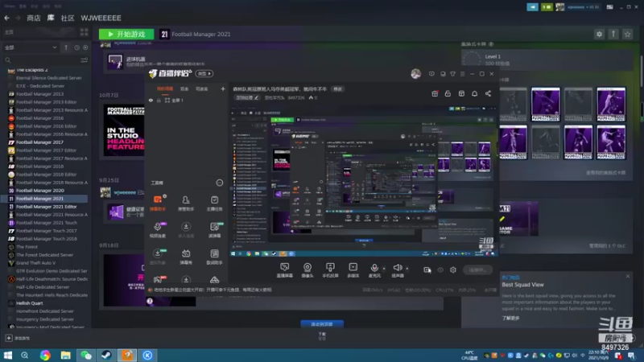The image size is (644, 362).
Task: Toggle the ready-to-play filter icon
Action: click(x=85, y=47)
